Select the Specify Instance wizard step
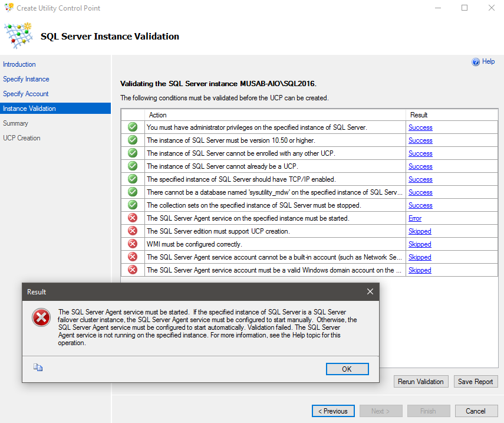The height and width of the screenshot is (423, 504). pyautogui.click(x=26, y=79)
